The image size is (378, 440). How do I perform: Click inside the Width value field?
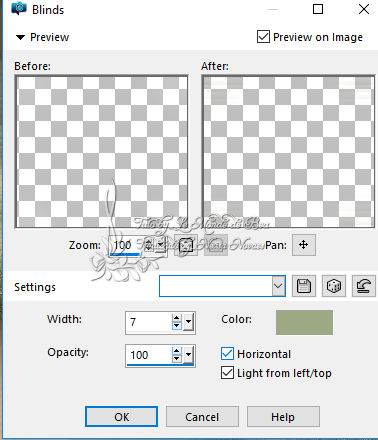pos(149,322)
